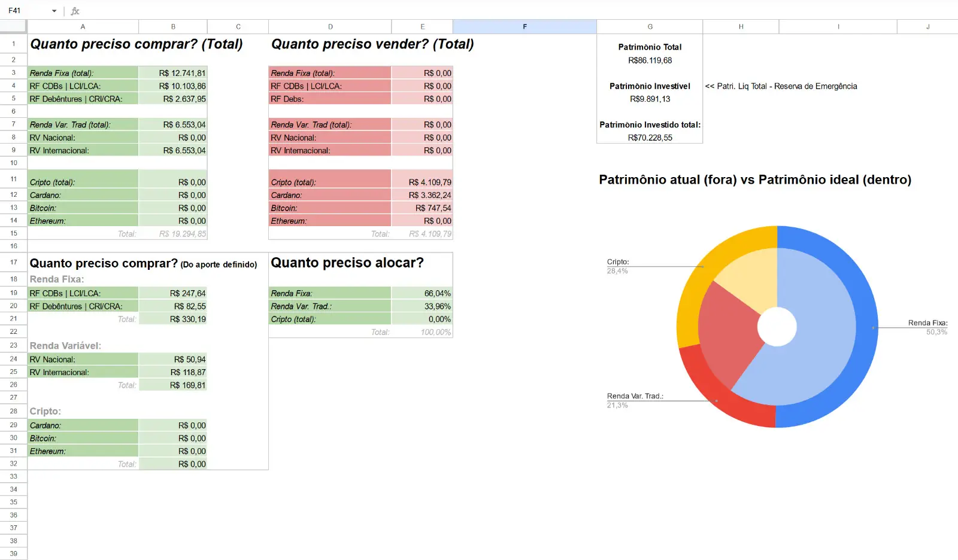Click green 'RV Internacional:' cell in row 9

83,150
